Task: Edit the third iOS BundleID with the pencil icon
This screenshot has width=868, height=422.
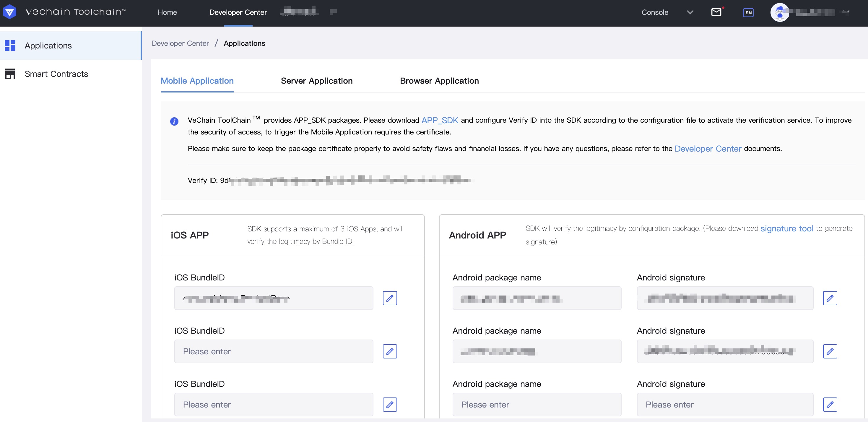Action: tap(390, 405)
